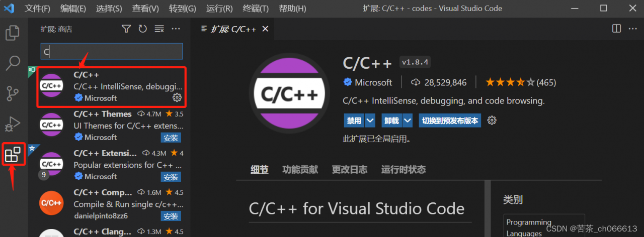Split the editor to the right
644x237 pixels.
click(x=616, y=29)
